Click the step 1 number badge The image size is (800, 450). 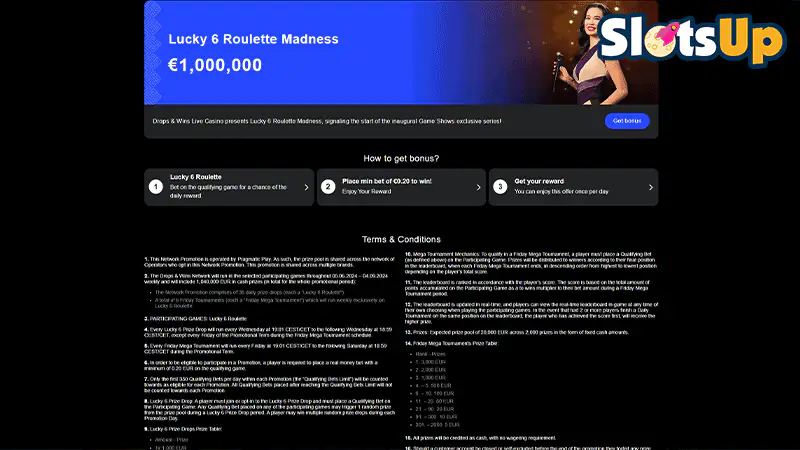click(x=156, y=187)
